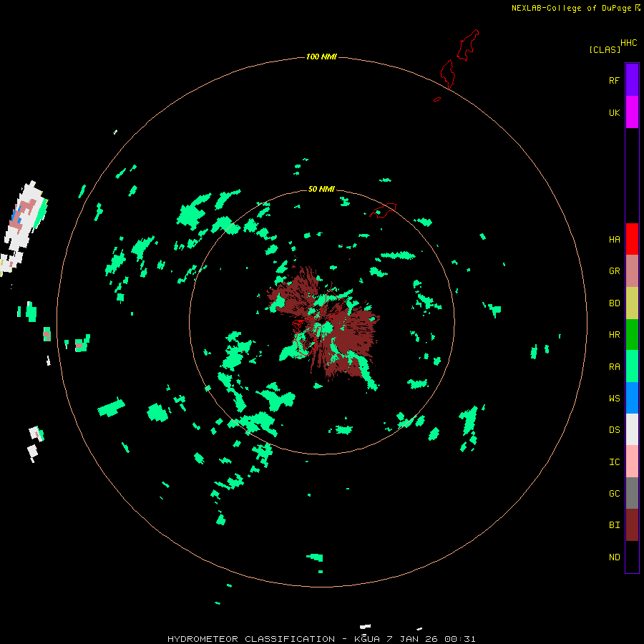
Task: Click the RF legend label
Action: [614, 80]
